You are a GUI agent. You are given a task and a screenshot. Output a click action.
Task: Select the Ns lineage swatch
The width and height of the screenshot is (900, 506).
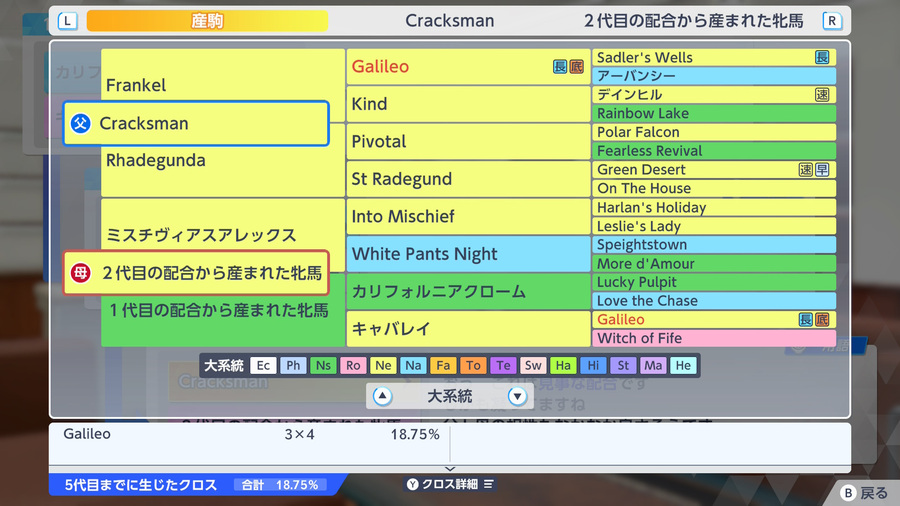point(323,365)
